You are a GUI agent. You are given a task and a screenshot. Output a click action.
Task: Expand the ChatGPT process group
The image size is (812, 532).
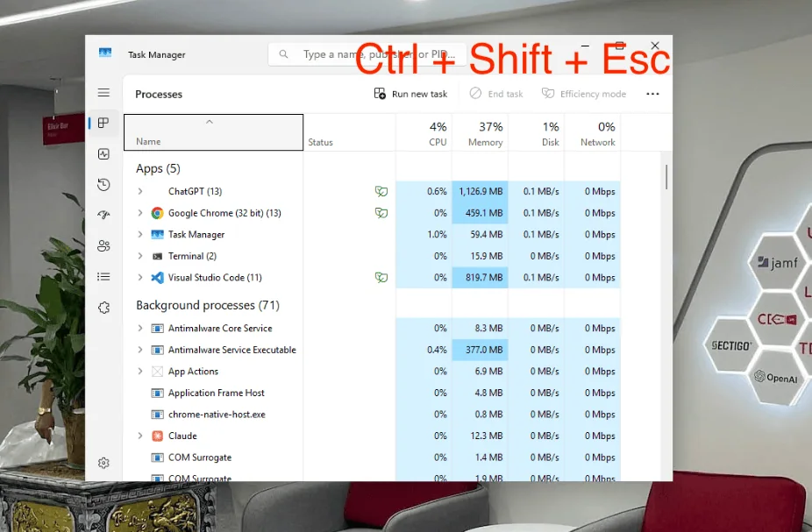[139, 191]
